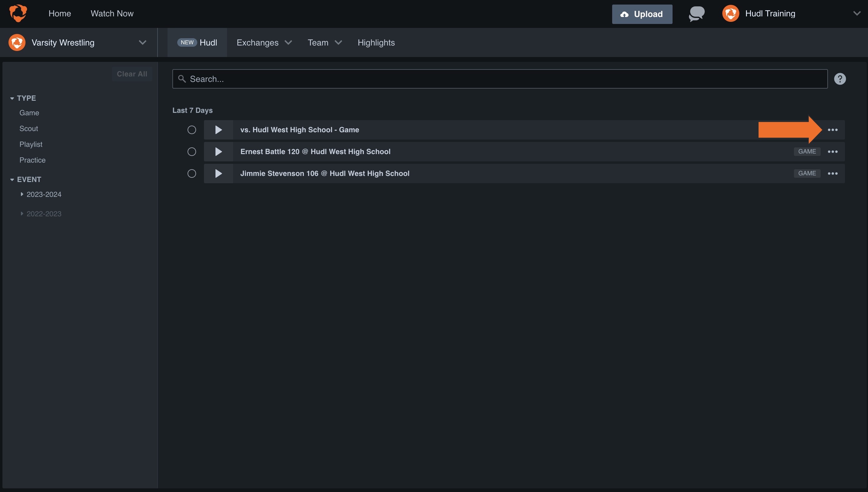Open more options for Jimmie Stevenson row
Screen dimensions: 868x492
832,174
